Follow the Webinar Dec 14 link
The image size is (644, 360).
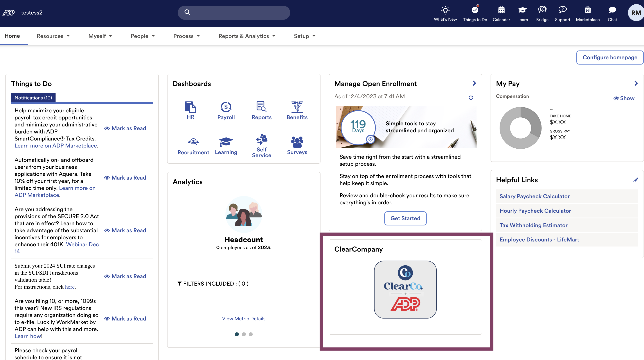pos(82,245)
